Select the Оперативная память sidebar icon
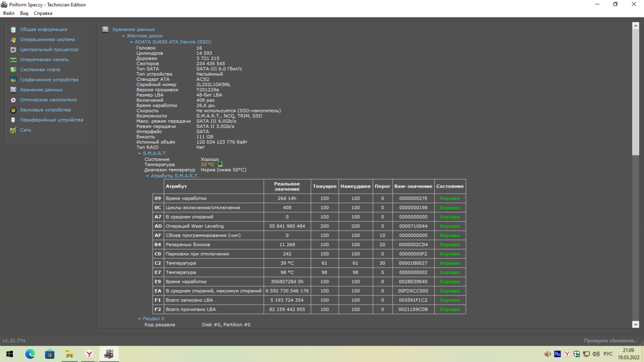 pos(13,60)
